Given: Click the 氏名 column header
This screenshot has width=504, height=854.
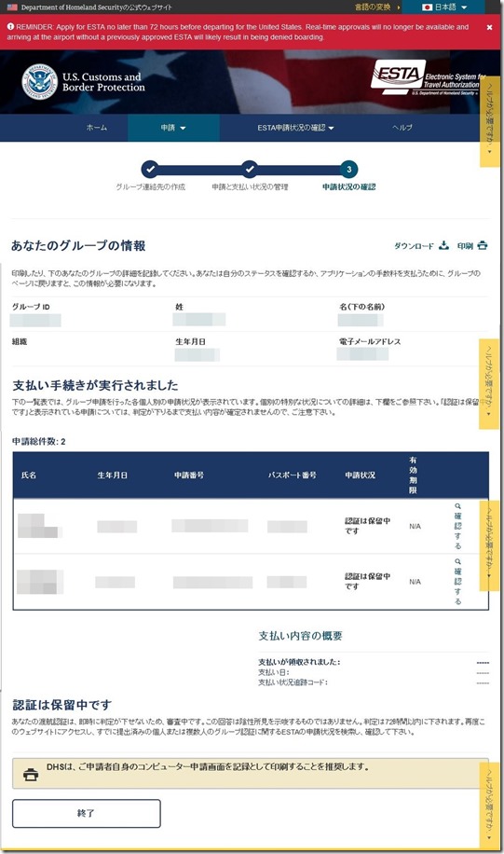Looking at the screenshot, I should click(x=29, y=475).
